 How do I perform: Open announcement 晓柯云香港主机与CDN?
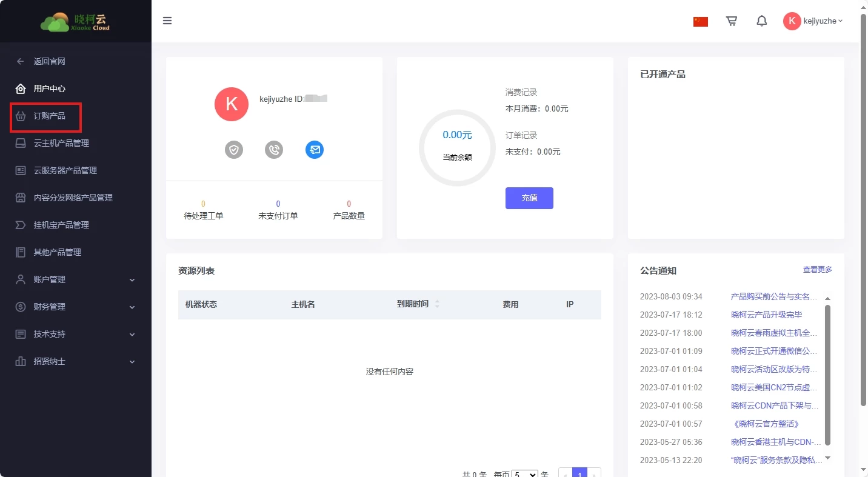click(x=776, y=442)
